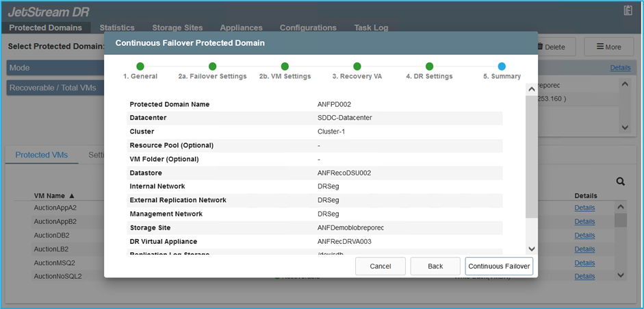Viewport: 644px width, 309px height.
Task: Click the Continuous Failover button
Action: point(499,267)
